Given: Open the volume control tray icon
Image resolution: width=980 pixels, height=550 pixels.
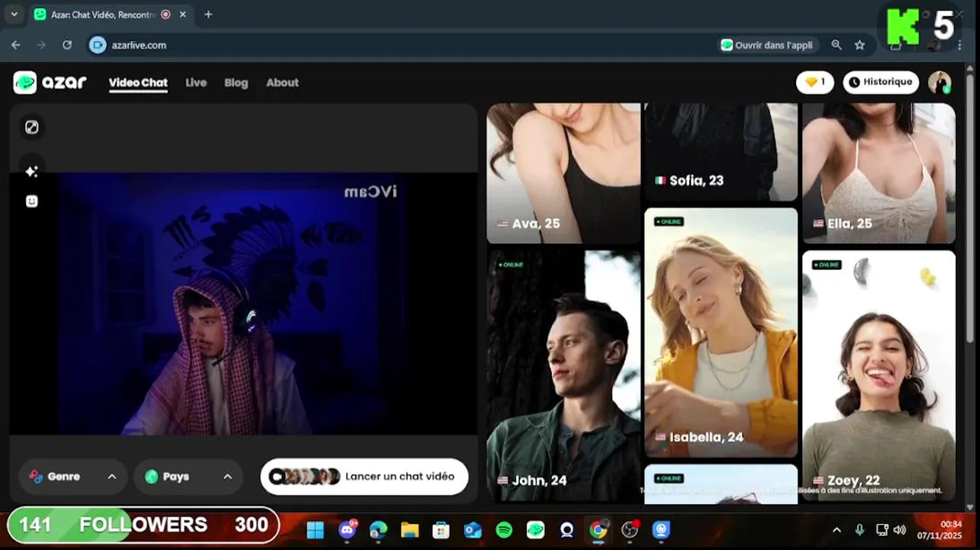Looking at the screenshot, I should click(x=900, y=529).
